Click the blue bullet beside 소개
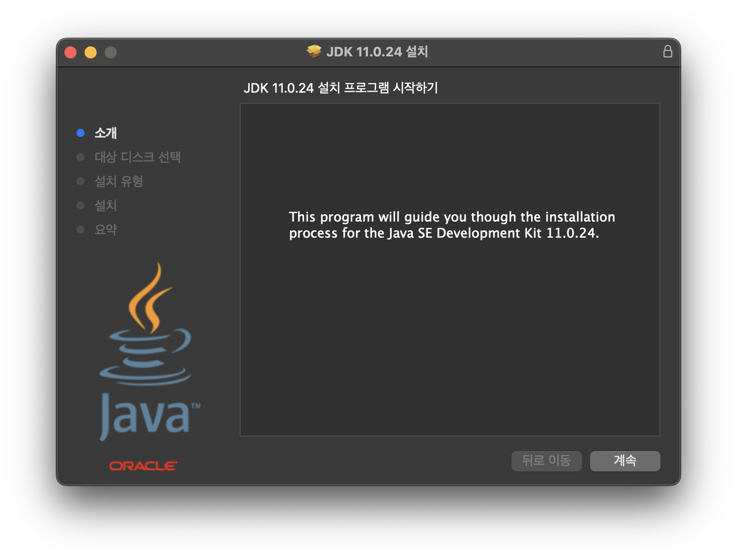Screen dimensions: 737x560 click(x=81, y=133)
